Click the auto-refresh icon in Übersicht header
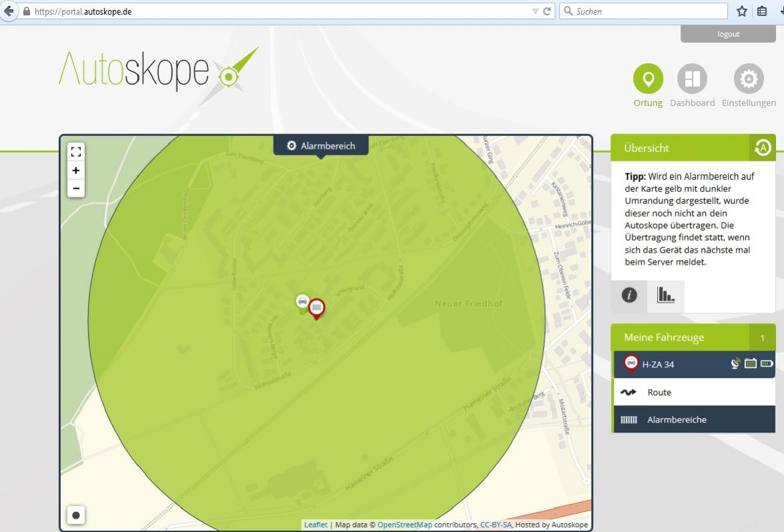Viewport: 784px width, 532px height. pos(762,148)
